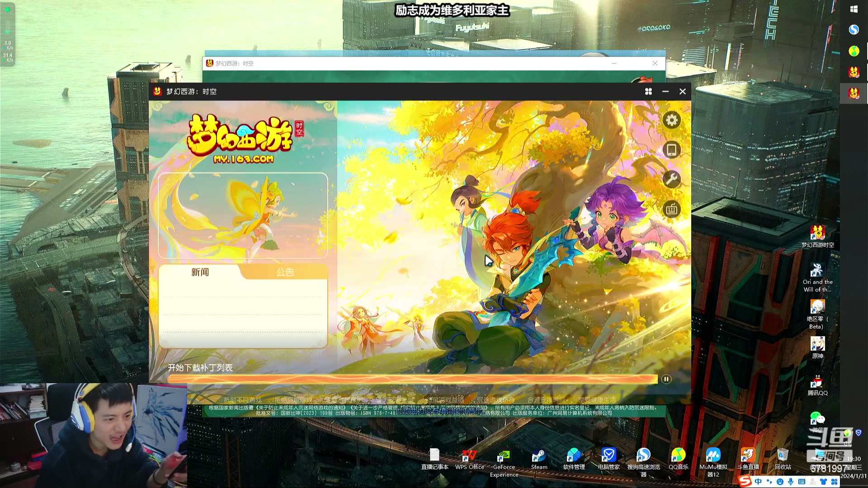Click the keyboard icon in the launcher sidebar
Screen dimensions: 868x488
(x=672, y=209)
